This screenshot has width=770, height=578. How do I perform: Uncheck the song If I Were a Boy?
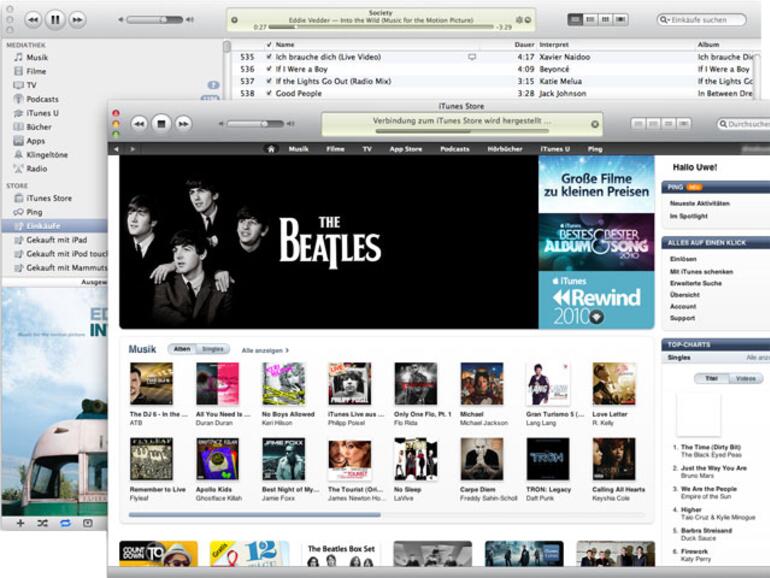pyautogui.click(x=269, y=69)
